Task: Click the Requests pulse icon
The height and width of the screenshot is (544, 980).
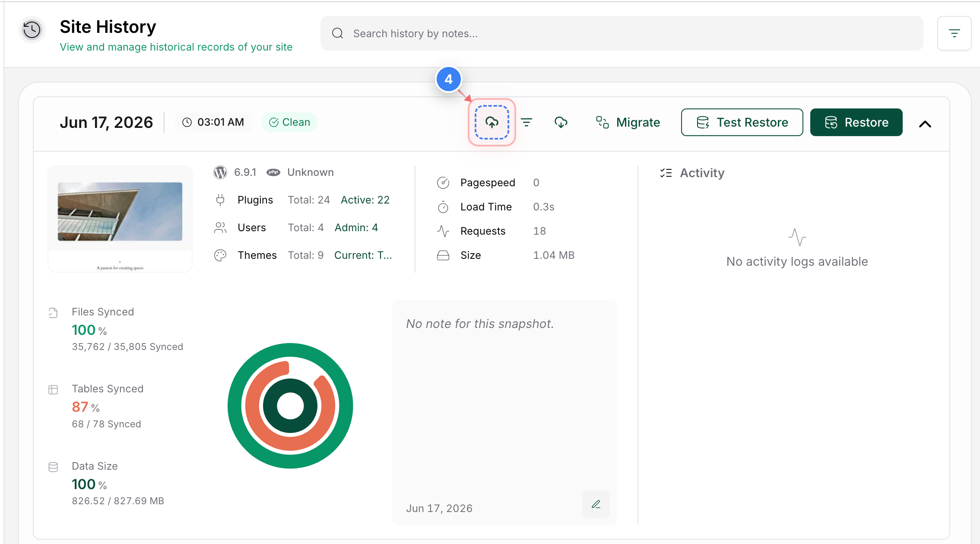Action: coord(443,231)
